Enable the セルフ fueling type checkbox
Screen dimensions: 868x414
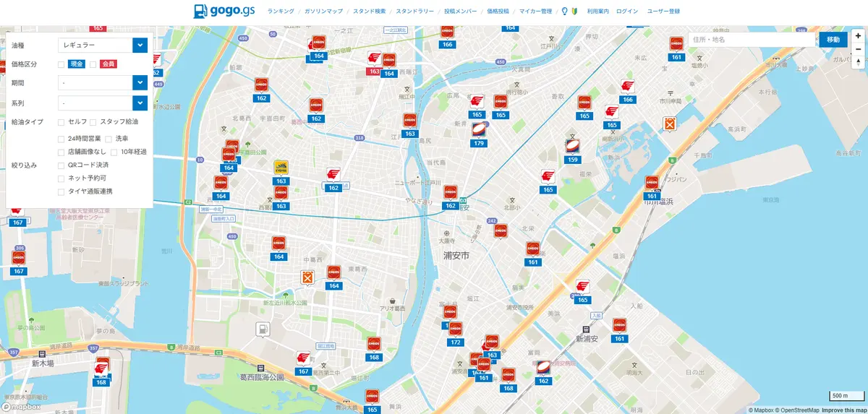(61, 122)
